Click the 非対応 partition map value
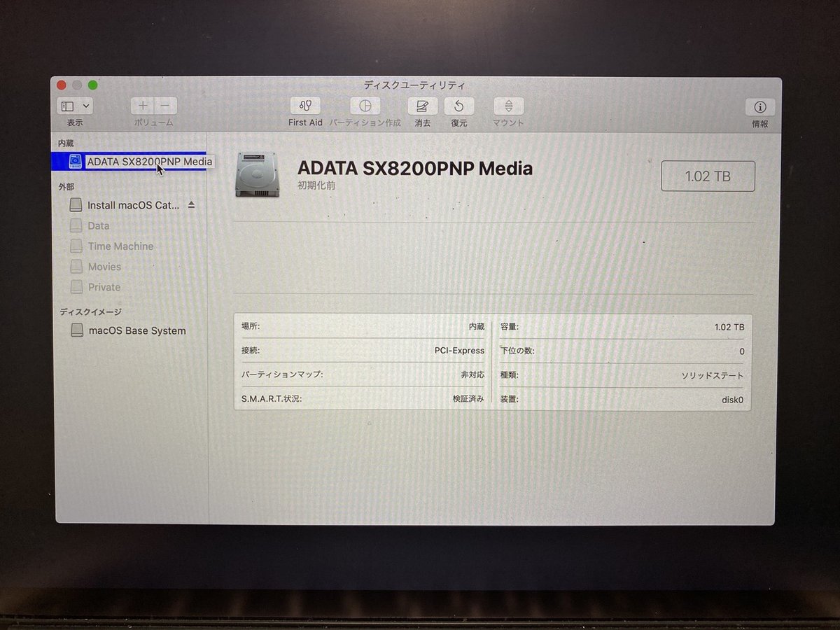 pyautogui.click(x=472, y=374)
